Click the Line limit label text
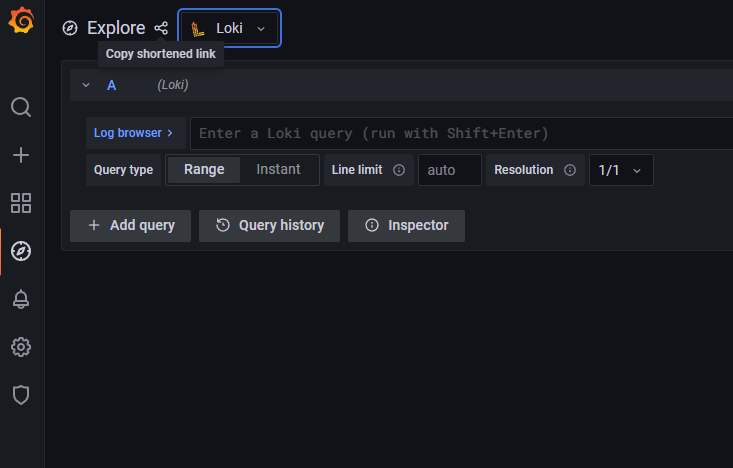Viewport: 733px width, 468px height. (357, 170)
